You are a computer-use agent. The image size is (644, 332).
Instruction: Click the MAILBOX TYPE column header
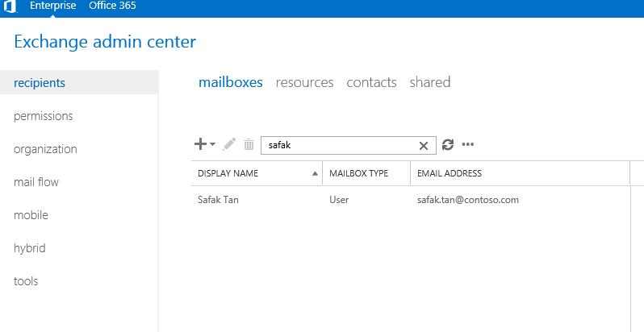point(358,173)
